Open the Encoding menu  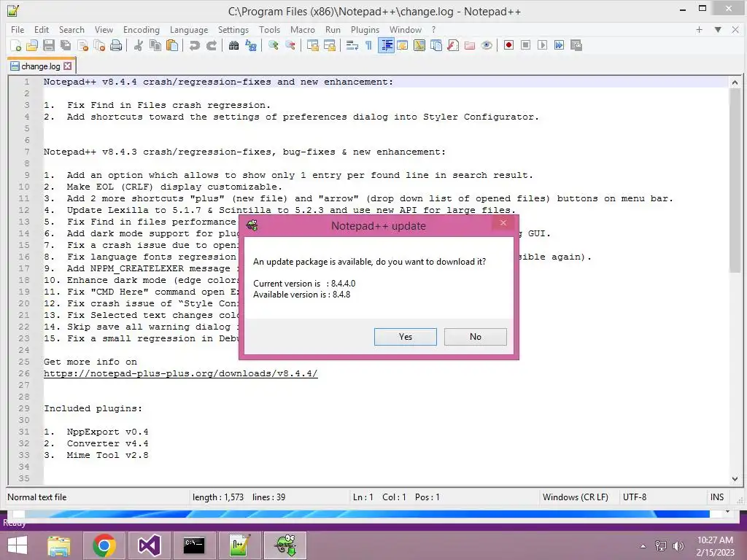click(x=142, y=30)
